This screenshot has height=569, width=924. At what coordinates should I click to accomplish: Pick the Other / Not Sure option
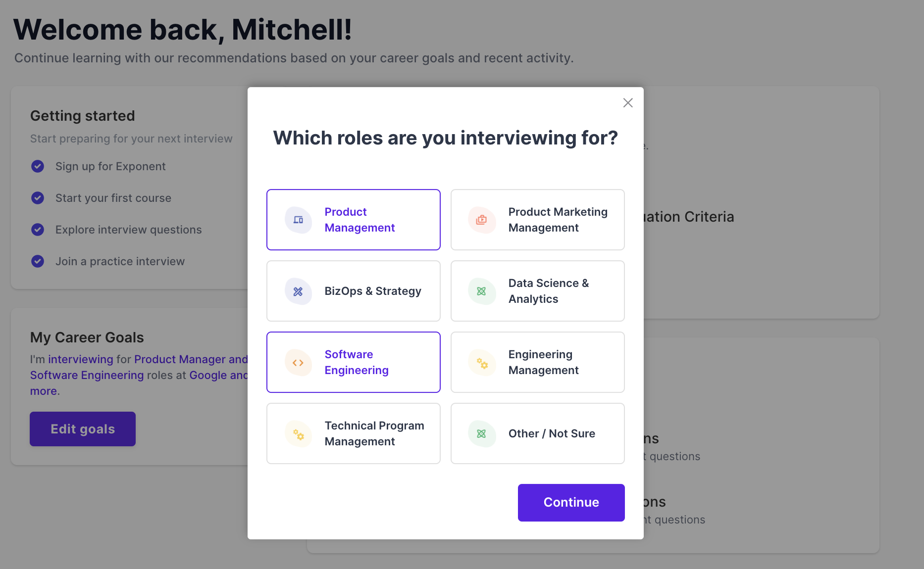538,433
